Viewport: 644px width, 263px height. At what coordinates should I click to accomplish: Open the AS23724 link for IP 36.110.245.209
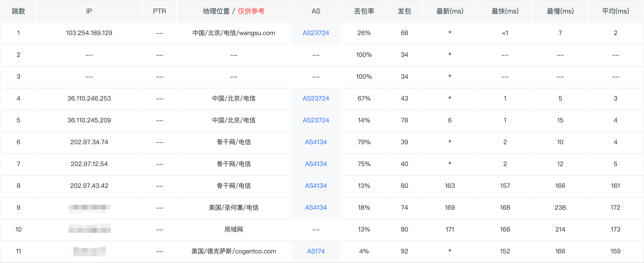[x=316, y=120]
